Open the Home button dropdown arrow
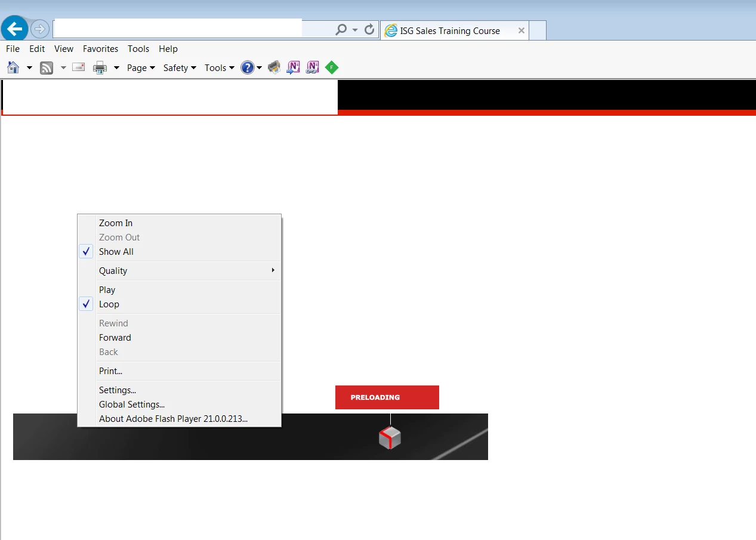This screenshot has height=540, width=756. 29,68
